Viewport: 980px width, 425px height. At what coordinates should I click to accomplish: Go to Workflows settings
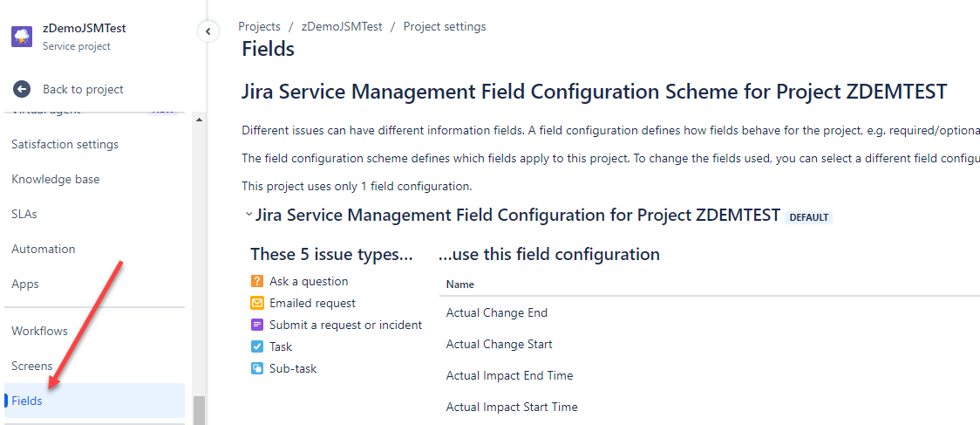coord(39,331)
